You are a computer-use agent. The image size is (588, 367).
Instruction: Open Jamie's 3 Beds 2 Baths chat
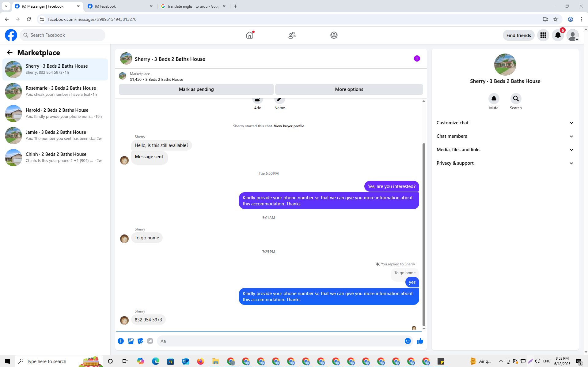[x=55, y=136]
